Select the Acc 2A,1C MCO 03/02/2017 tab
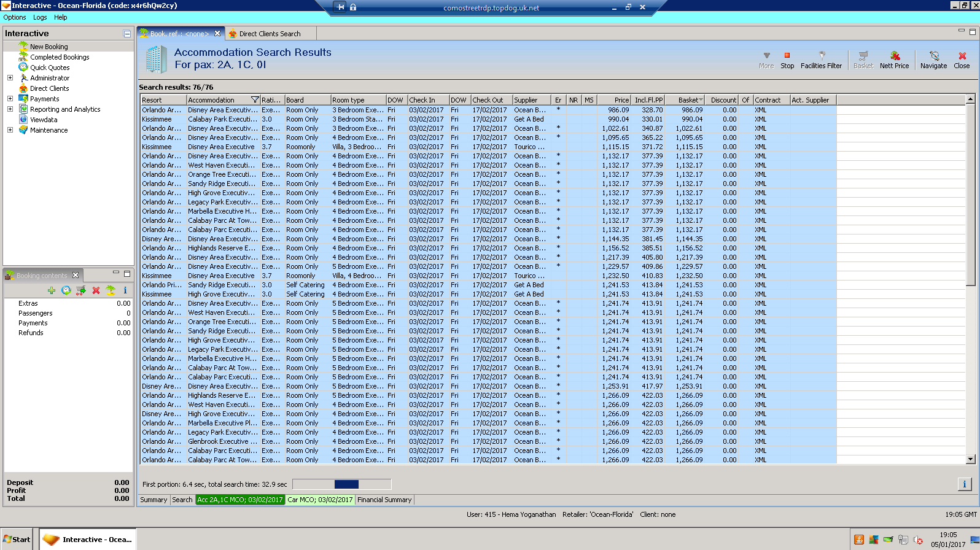 coord(240,500)
